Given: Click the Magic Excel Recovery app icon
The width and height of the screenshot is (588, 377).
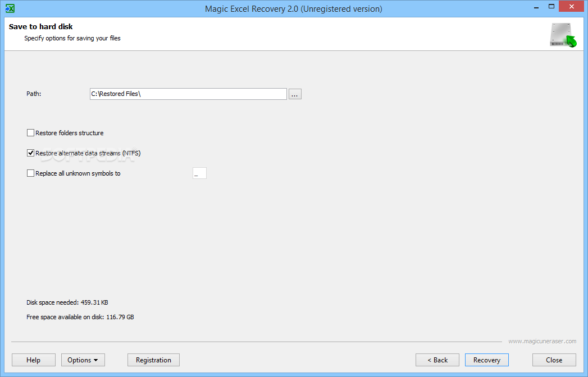Looking at the screenshot, I should pos(10,8).
